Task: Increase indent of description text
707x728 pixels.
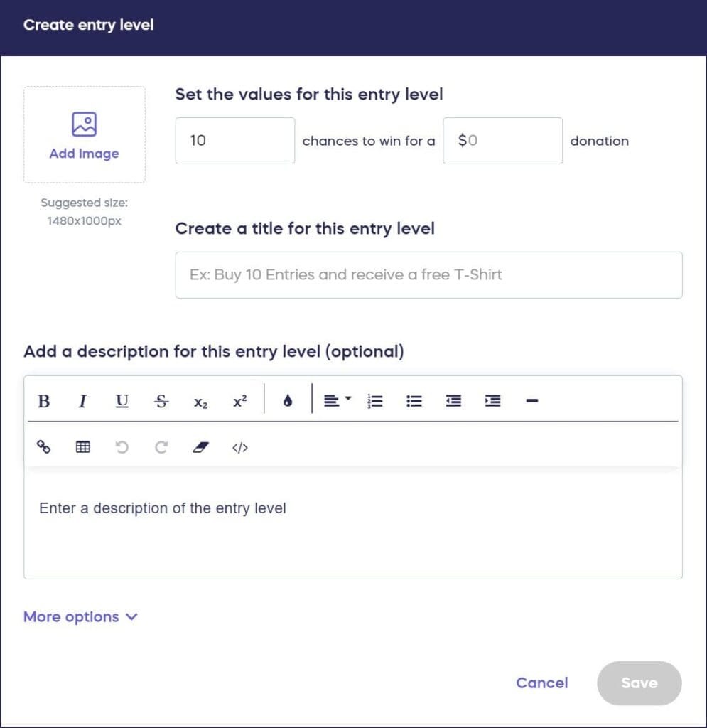Action: coord(492,401)
